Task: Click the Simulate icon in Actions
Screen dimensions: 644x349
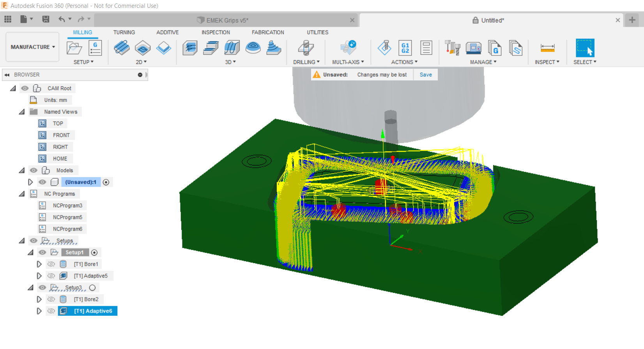Action: point(384,48)
